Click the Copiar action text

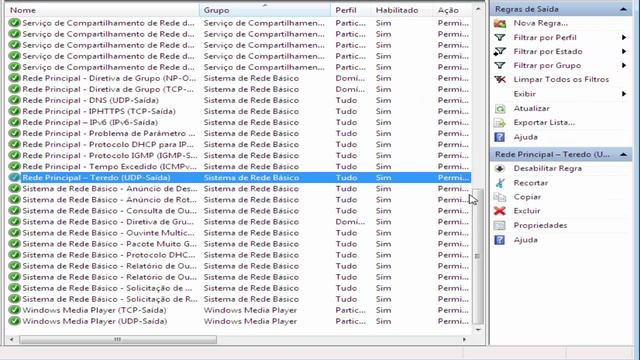point(527,197)
